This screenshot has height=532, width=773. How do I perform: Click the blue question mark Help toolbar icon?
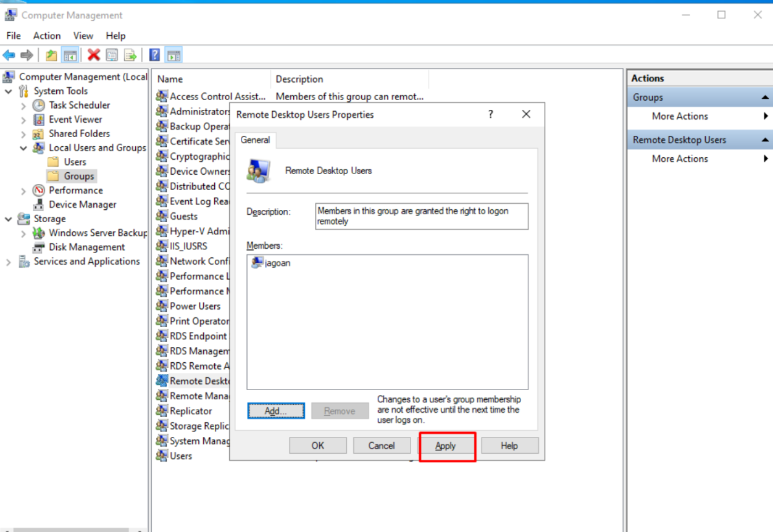(x=155, y=56)
